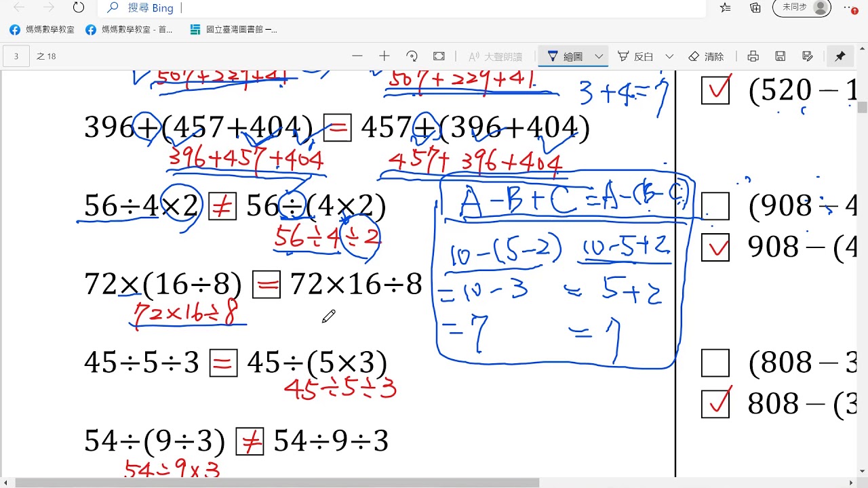
Task: Toggle fit to page view
Action: [x=439, y=56]
